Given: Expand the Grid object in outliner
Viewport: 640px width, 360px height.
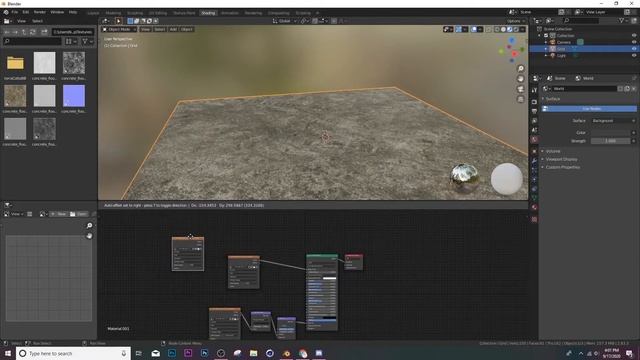Looking at the screenshot, I should coord(546,49).
